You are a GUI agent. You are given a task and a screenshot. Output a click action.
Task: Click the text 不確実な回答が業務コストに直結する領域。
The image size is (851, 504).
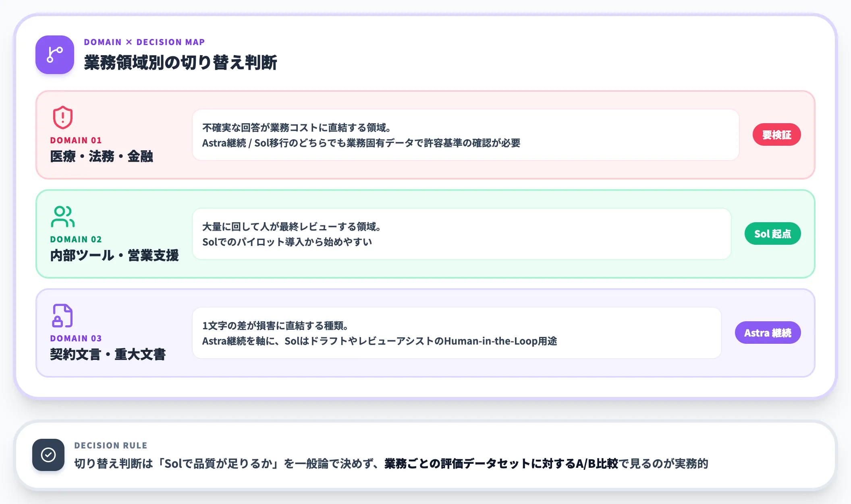297,128
